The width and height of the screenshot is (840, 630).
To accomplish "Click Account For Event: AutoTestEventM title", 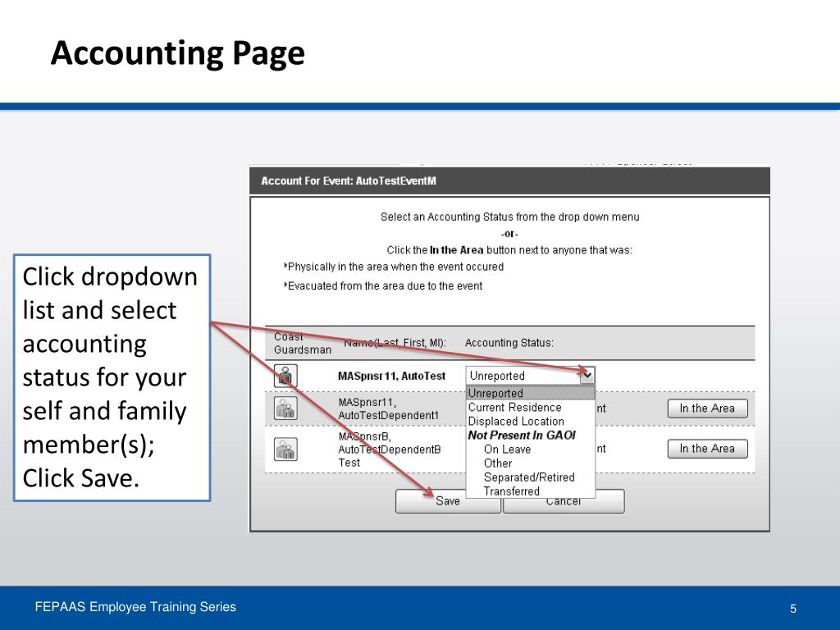I will (348, 181).
